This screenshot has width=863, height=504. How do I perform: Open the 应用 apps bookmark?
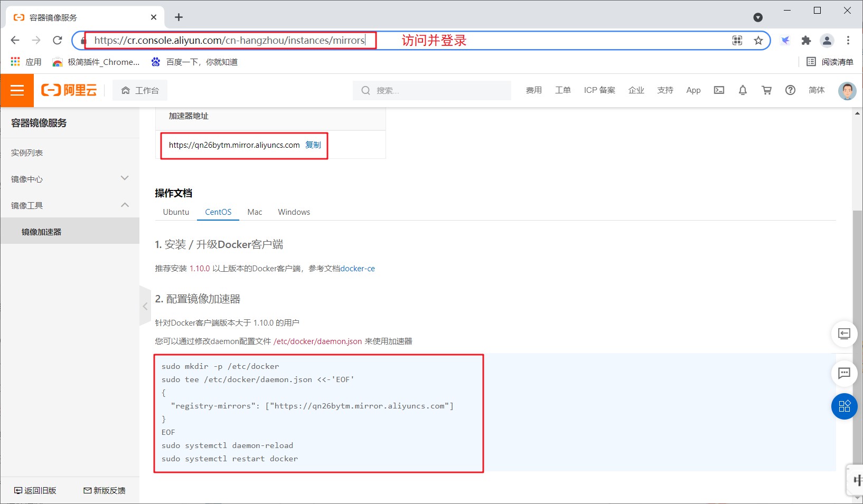click(x=26, y=62)
